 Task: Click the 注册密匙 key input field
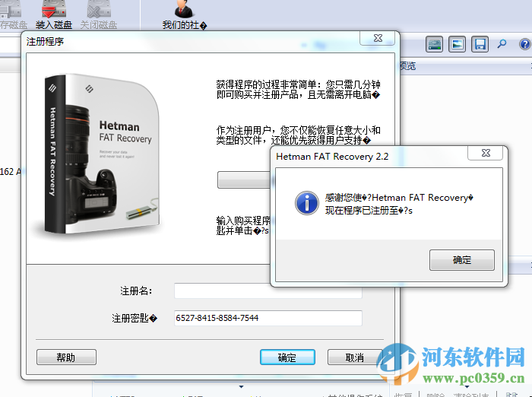point(268,318)
